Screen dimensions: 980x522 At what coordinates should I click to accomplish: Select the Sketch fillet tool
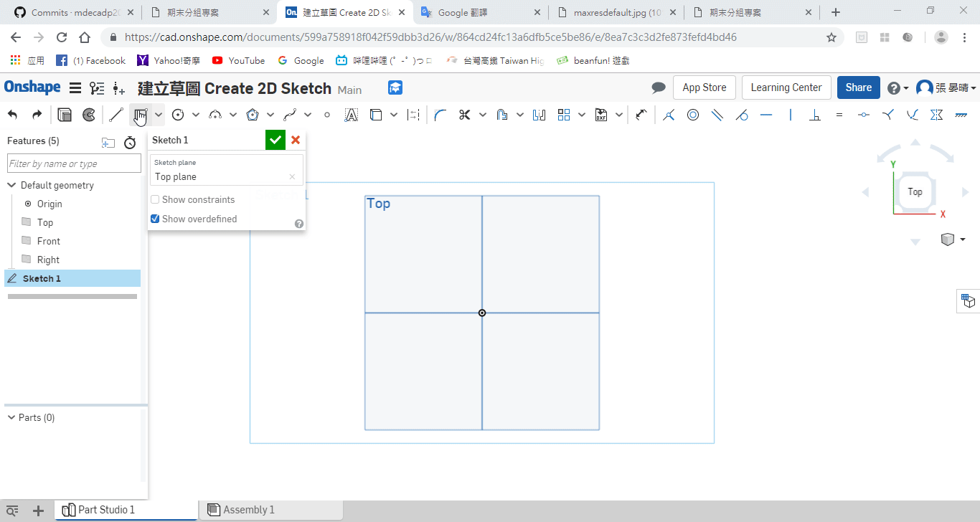tap(440, 115)
